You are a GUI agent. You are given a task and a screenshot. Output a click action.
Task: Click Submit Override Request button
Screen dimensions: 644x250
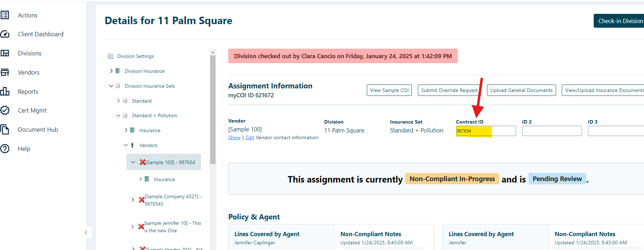click(449, 90)
